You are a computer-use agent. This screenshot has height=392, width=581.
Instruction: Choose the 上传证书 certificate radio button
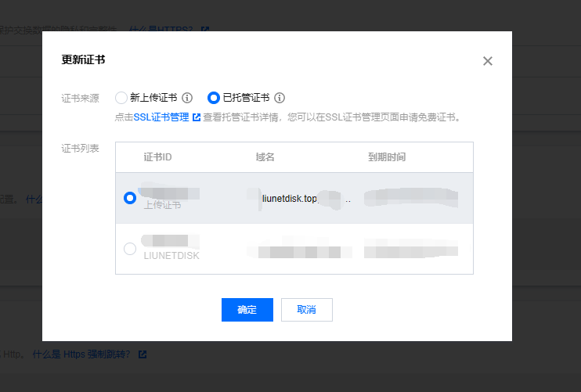tap(130, 199)
